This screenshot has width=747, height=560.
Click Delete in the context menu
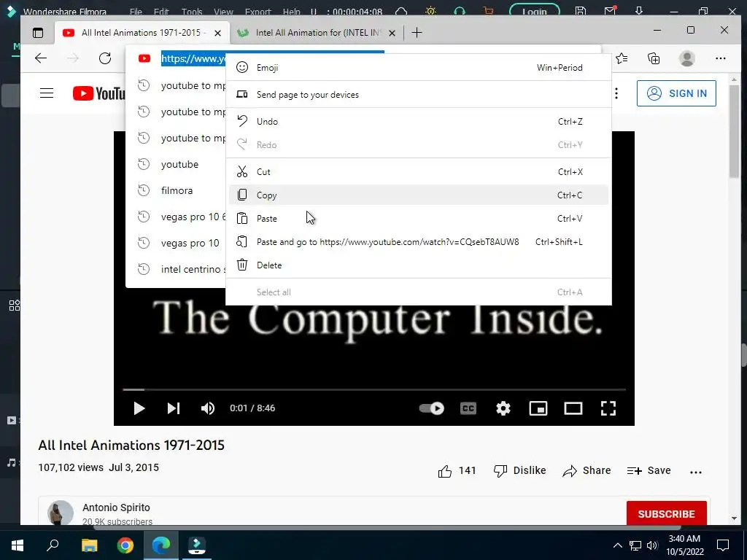pos(418,265)
